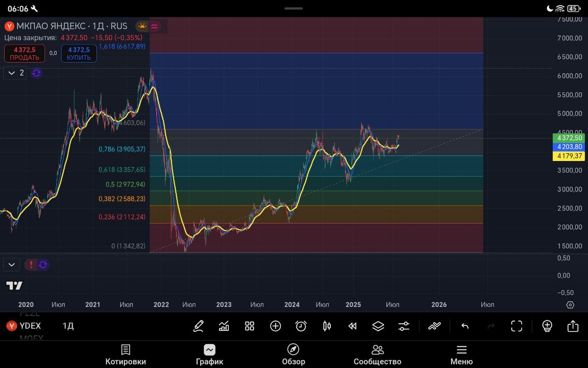The height and width of the screenshot is (368, 588).
Task: Open the indicators chart icon
Action: coord(224,326)
